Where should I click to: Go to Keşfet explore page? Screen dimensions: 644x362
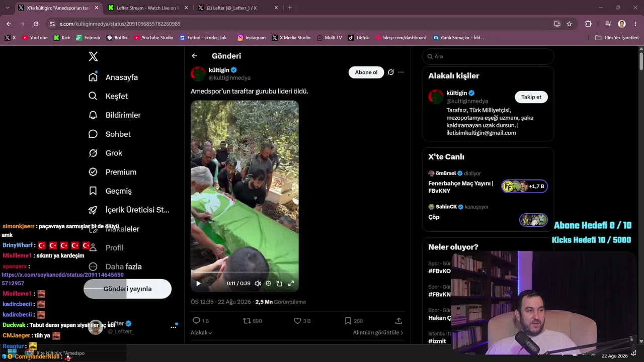[x=108, y=96]
